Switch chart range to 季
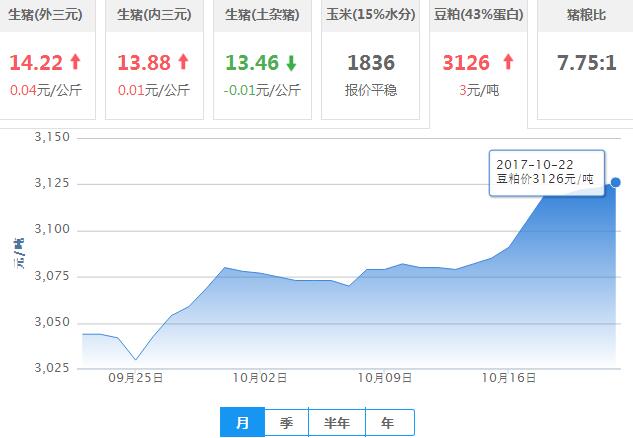The width and height of the screenshot is (633, 438). (x=287, y=422)
